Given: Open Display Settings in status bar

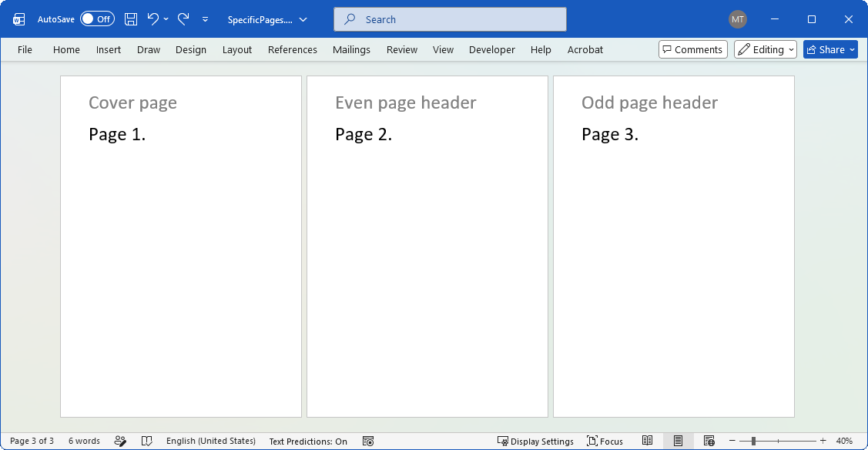Looking at the screenshot, I should click(x=535, y=442).
